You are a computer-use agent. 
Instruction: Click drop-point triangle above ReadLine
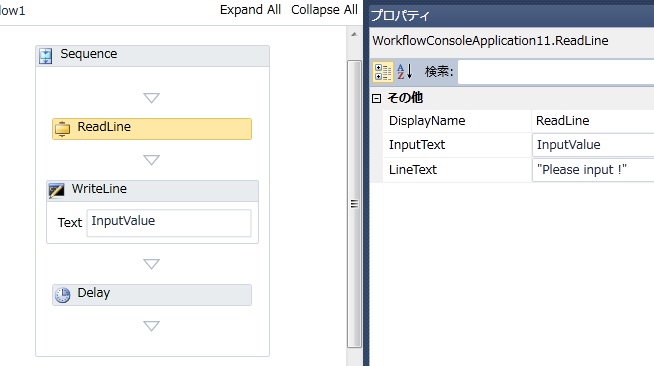pos(151,98)
